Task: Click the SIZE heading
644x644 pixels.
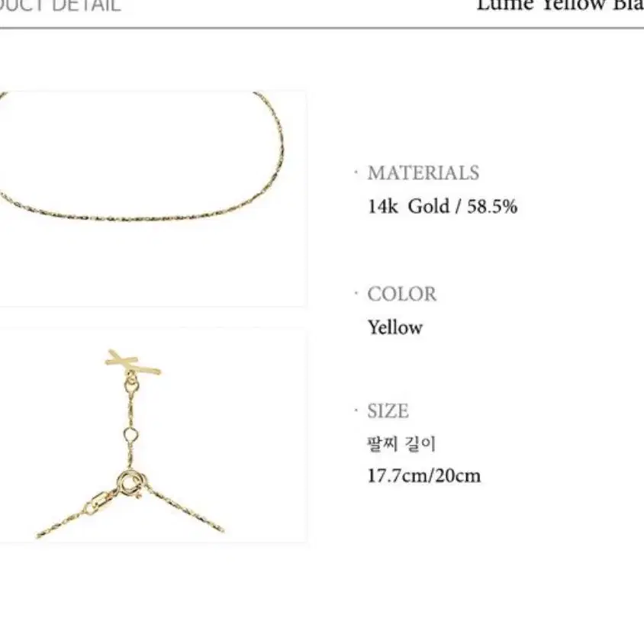Action: pyautogui.click(x=388, y=411)
